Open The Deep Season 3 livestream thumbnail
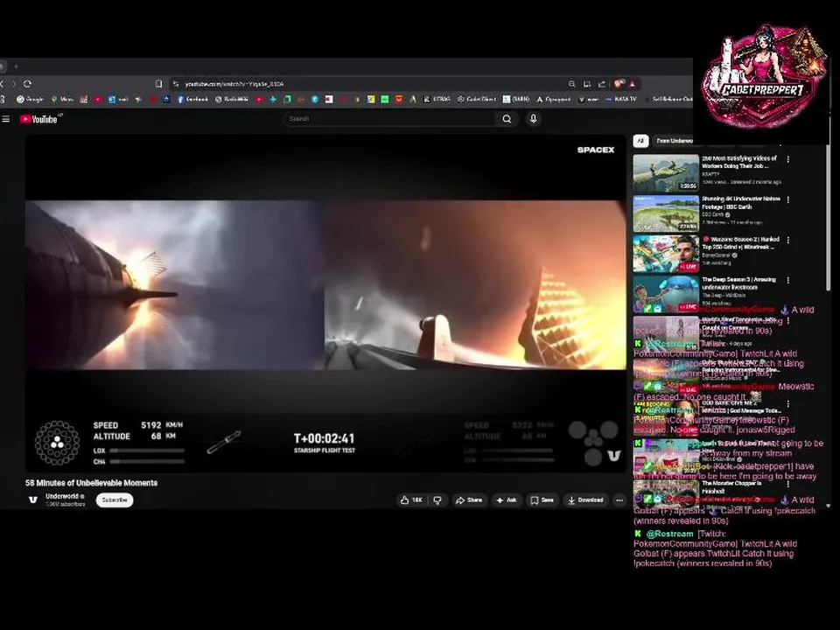This screenshot has height=630, width=840. coord(666,294)
